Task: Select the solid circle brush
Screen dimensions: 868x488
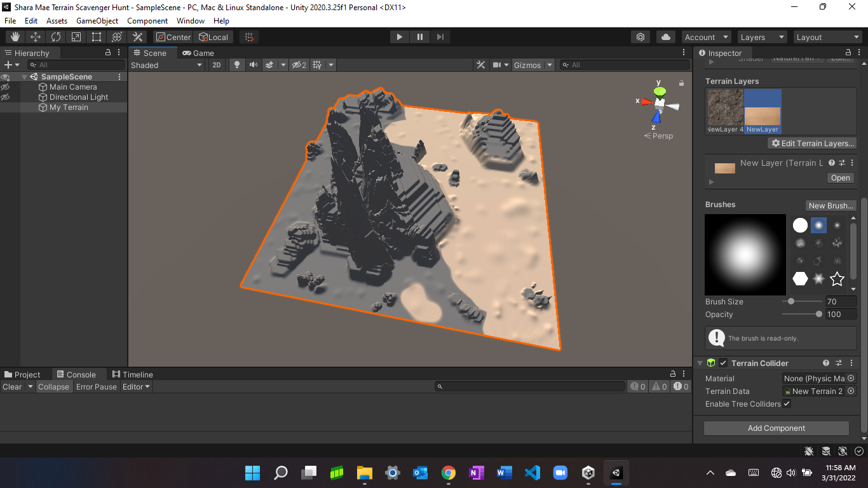Action: pyautogui.click(x=800, y=225)
